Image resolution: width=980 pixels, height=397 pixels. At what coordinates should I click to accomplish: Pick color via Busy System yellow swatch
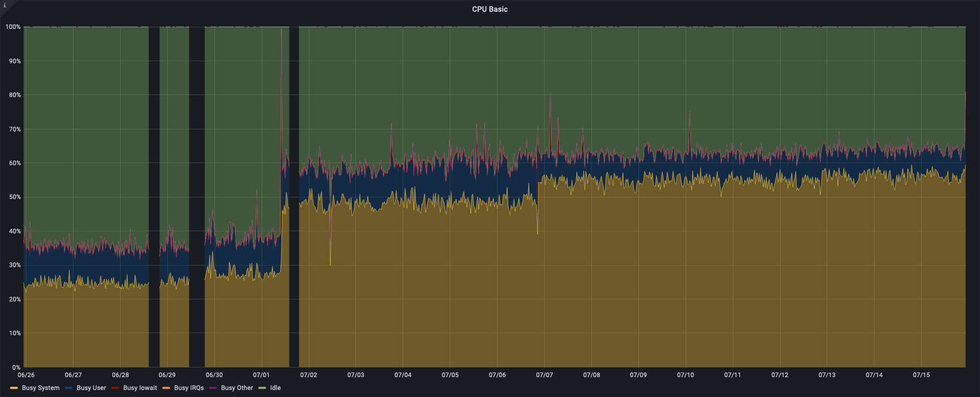click(x=14, y=388)
